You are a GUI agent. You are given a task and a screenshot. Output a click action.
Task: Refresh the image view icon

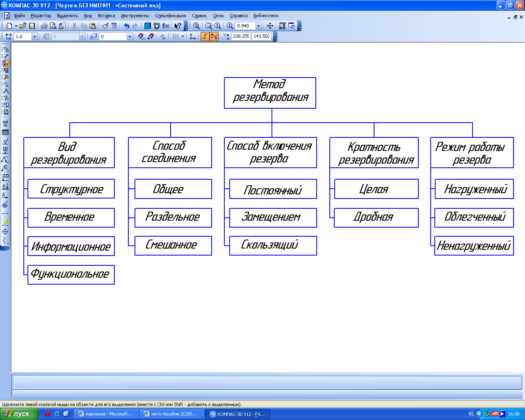click(292, 26)
